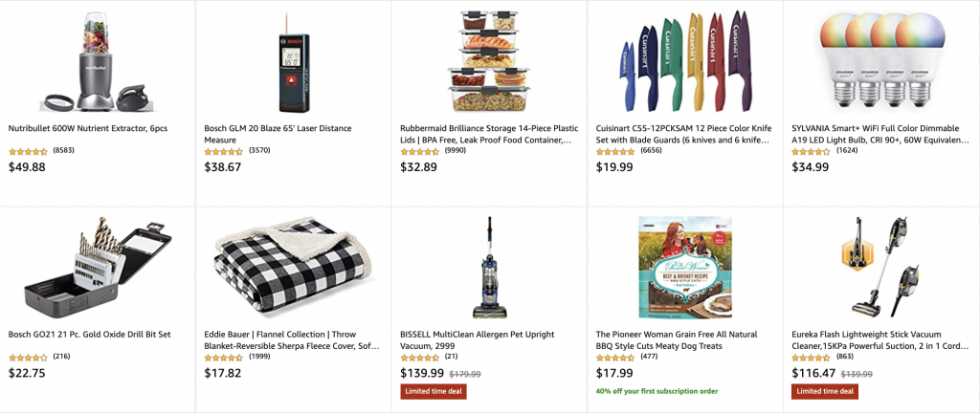This screenshot has width=980, height=414.
Task: Open the Cuisinart color knife set image
Action: click(685, 61)
